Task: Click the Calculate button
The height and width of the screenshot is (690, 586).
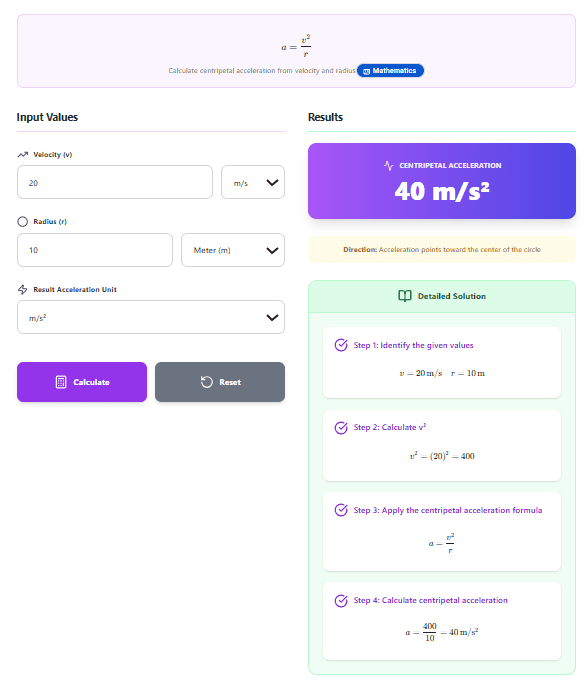Action: click(82, 382)
